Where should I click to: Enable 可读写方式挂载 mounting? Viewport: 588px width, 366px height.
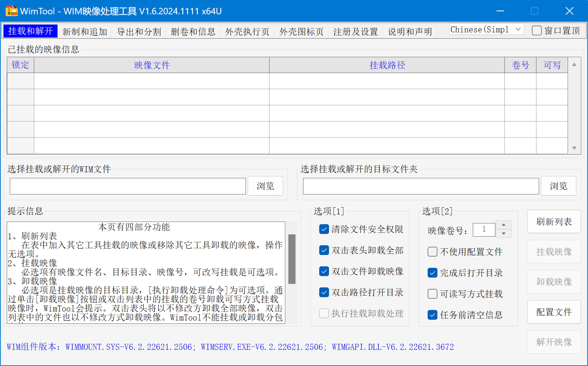pyautogui.click(x=432, y=294)
